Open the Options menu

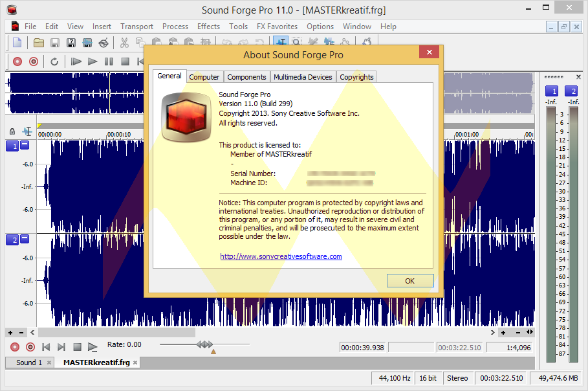(320, 27)
